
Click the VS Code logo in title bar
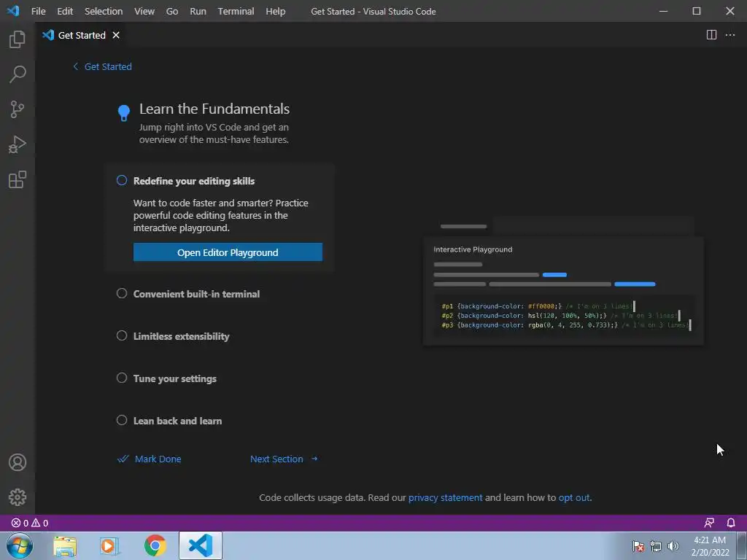coord(13,11)
